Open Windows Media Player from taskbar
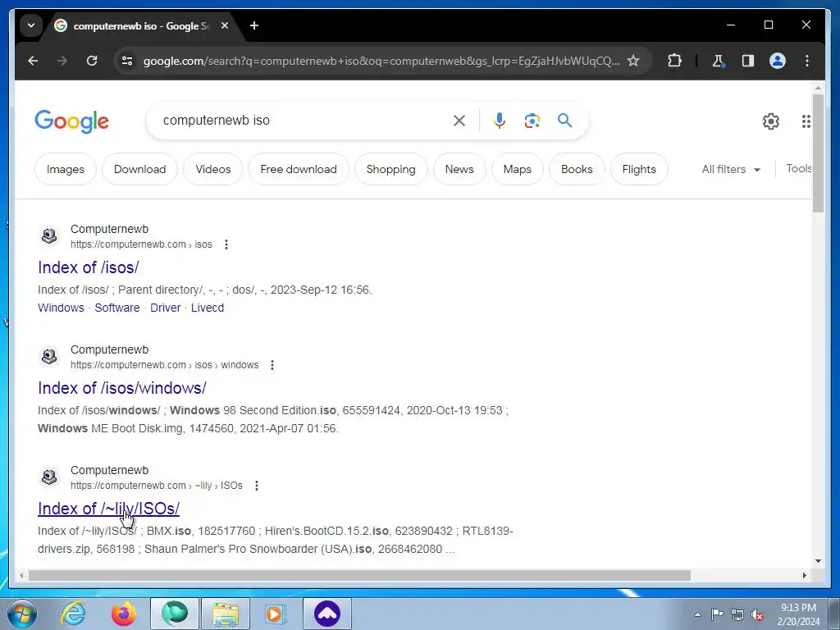This screenshot has height=630, width=840. coord(276,614)
